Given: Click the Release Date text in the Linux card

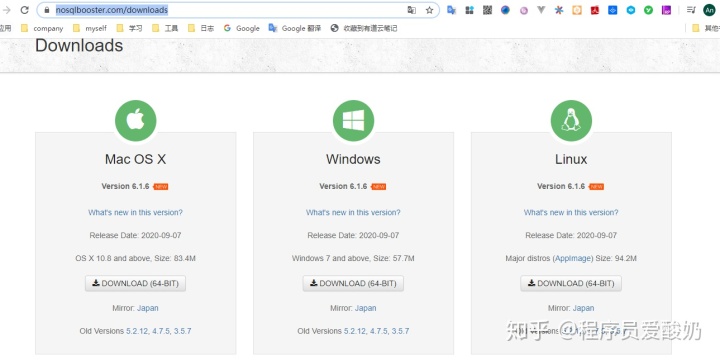Looking at the screenshot, I should coord(571,236).
